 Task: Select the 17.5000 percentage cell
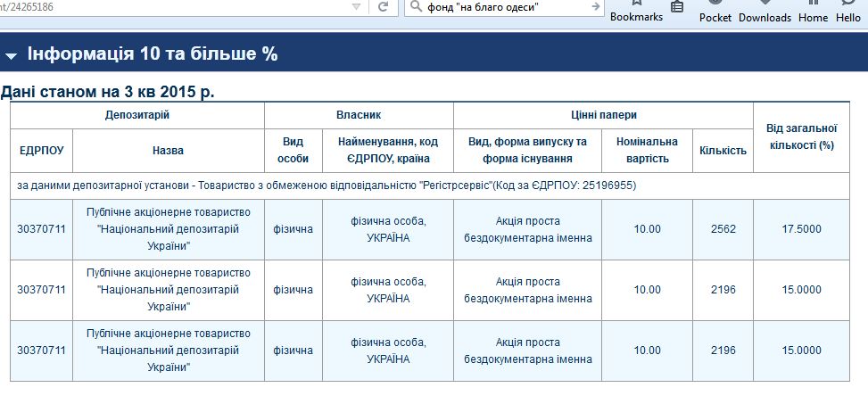coord(801,229)
